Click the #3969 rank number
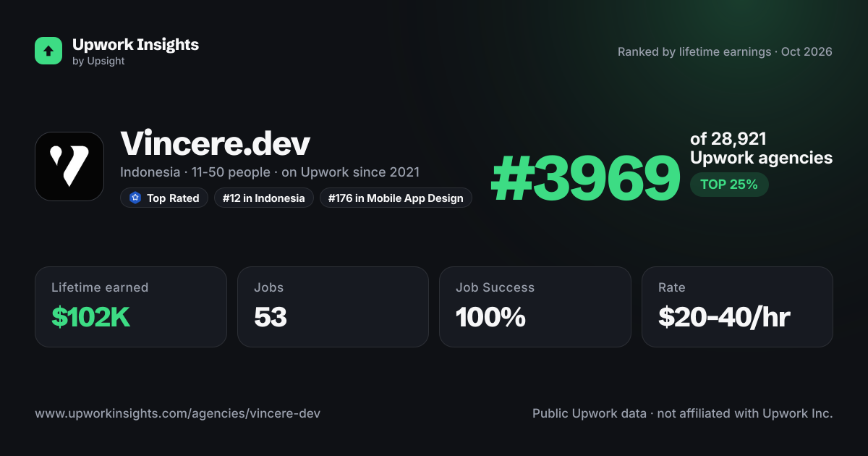Screen dimensions: 868x456 tap(586, 180)
